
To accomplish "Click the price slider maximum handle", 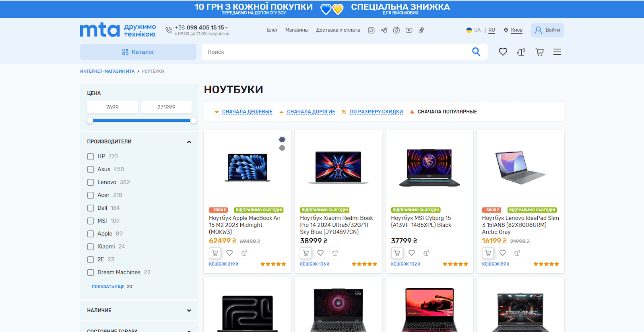I will tap(194, 121).
